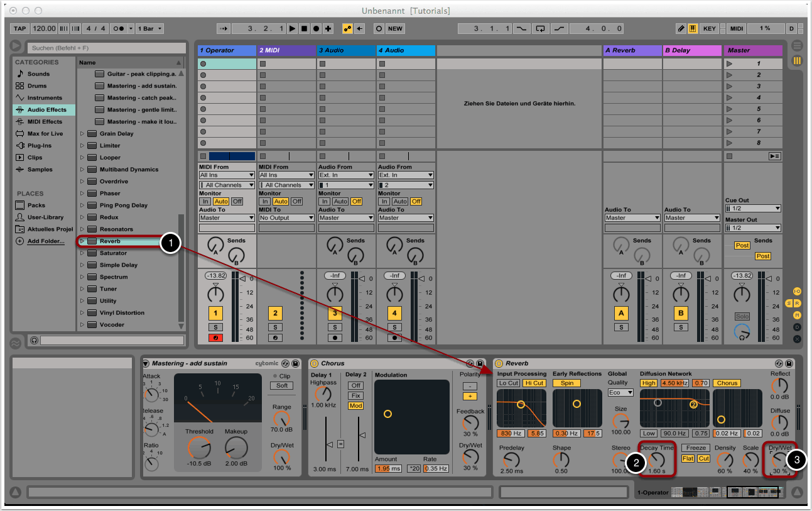Click the Reverb Dry/Wet knob
Viewport: 812px width, 511px height.
[779, 461]
